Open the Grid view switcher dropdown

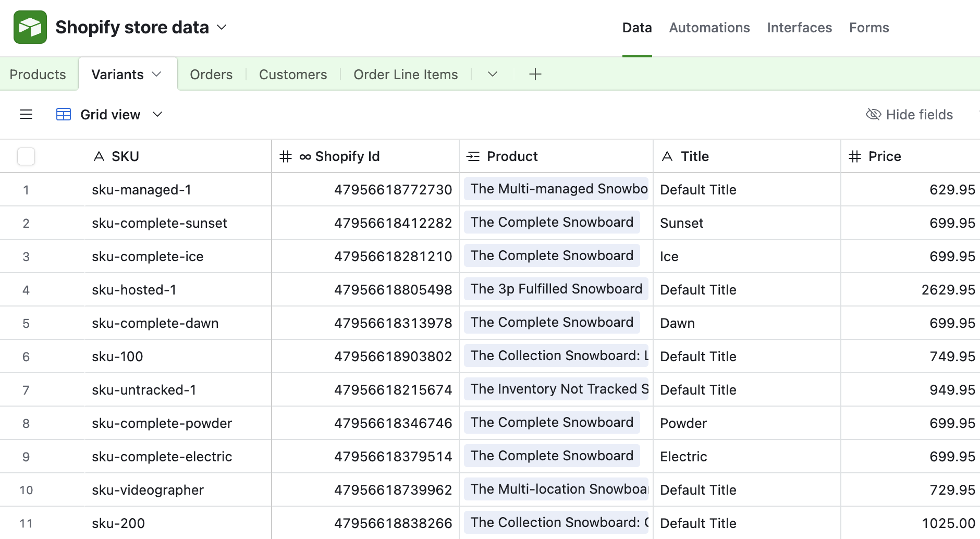157,114
